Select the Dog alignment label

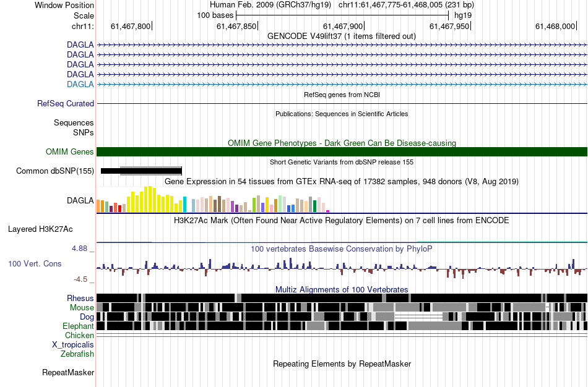tap(87, 317)
